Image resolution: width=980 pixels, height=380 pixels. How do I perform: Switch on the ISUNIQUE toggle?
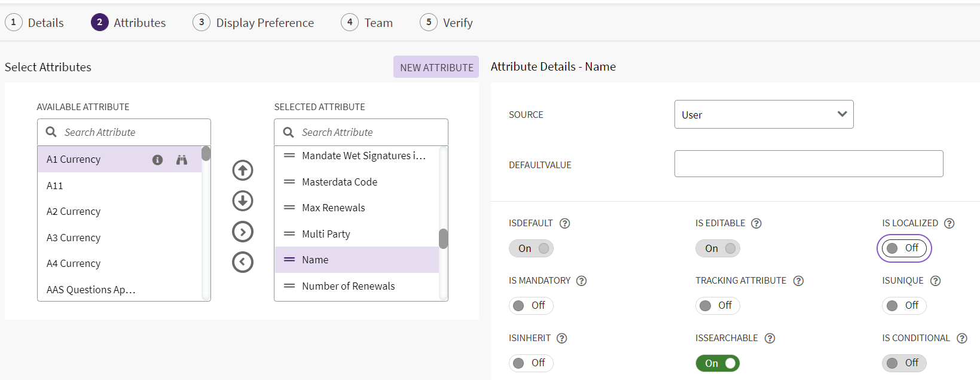tap(903, 306)
